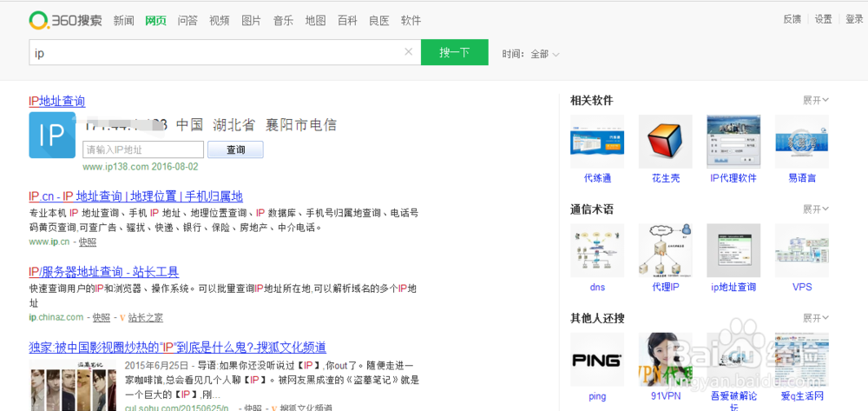The width and height of the screenshot is (868, 411).
Task: Click the VPS text link
Action: 801,287
